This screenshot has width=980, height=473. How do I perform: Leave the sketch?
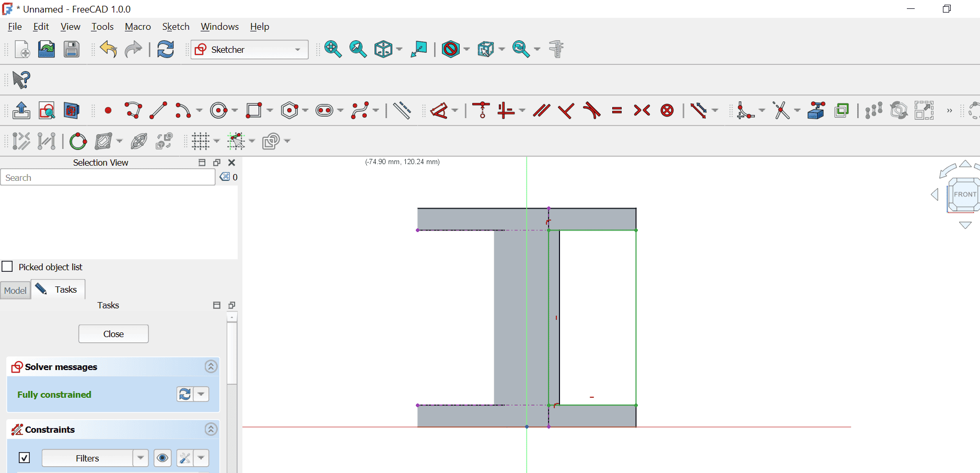[21, 111]
